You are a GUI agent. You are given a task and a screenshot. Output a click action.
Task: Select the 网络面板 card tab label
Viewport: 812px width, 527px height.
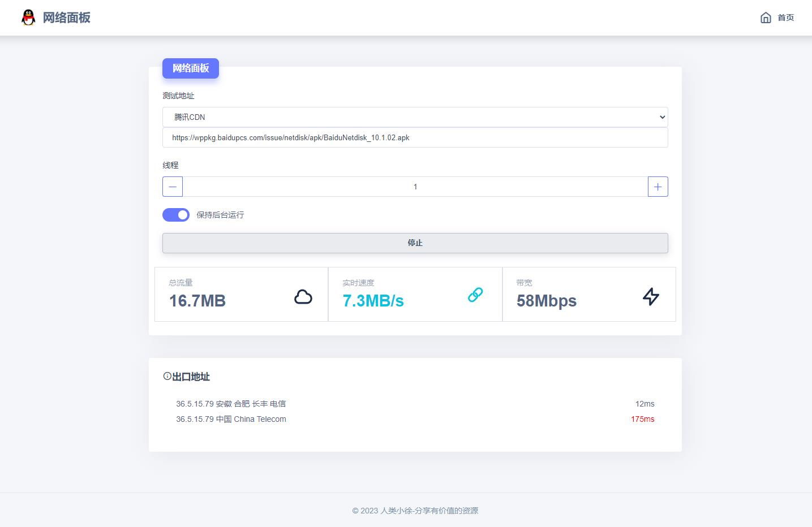click(191, 68)
